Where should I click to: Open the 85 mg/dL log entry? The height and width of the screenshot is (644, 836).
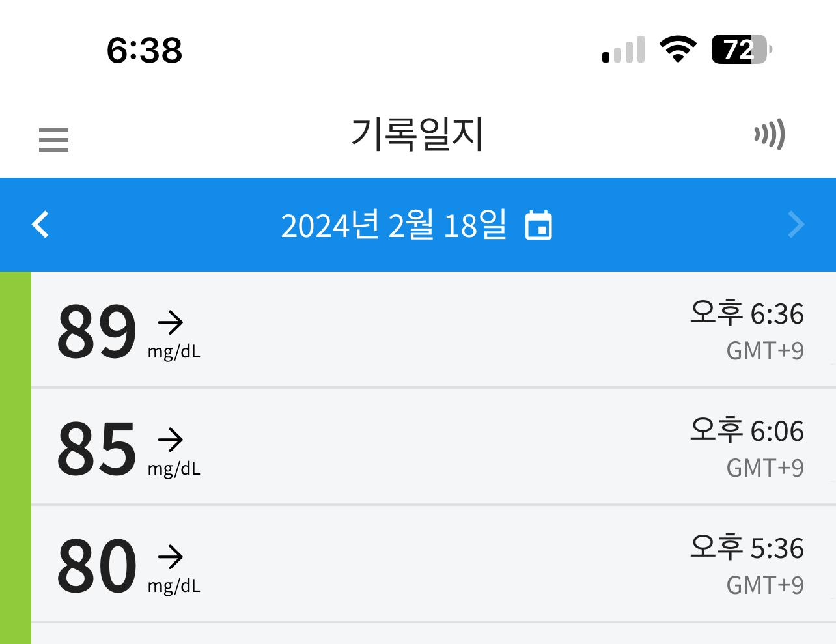click(x=434, y=447)
